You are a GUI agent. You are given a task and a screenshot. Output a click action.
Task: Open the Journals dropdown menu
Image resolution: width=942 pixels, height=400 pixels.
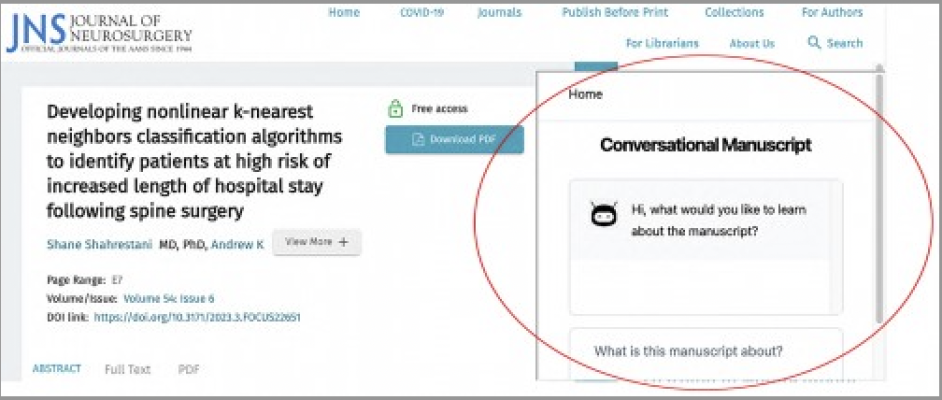(x=498, y=13)
